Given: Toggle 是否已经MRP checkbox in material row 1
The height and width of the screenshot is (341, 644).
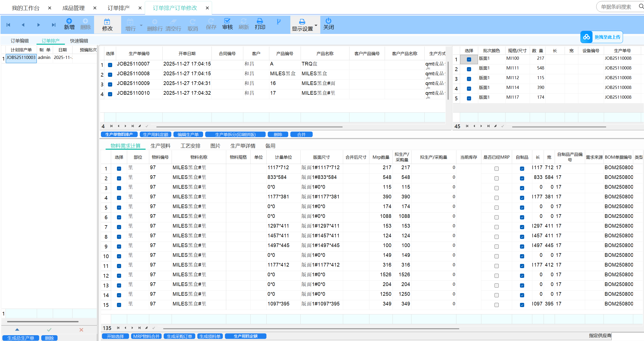Looking at the screenshot, I should (x=496, y=169).
